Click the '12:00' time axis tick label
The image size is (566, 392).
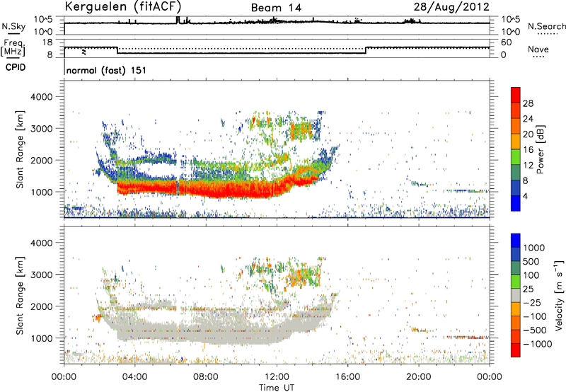point(277,377)
